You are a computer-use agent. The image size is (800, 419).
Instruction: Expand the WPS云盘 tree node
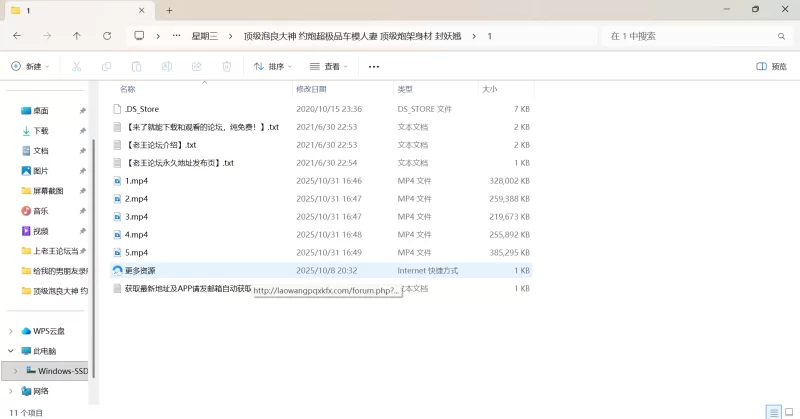click(x=11, y=331)
